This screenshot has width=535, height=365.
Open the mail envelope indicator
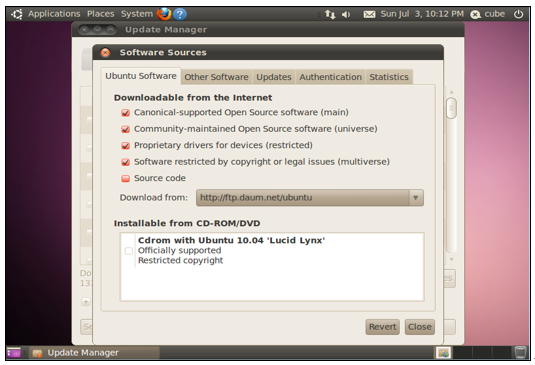[x=369, y=14]
